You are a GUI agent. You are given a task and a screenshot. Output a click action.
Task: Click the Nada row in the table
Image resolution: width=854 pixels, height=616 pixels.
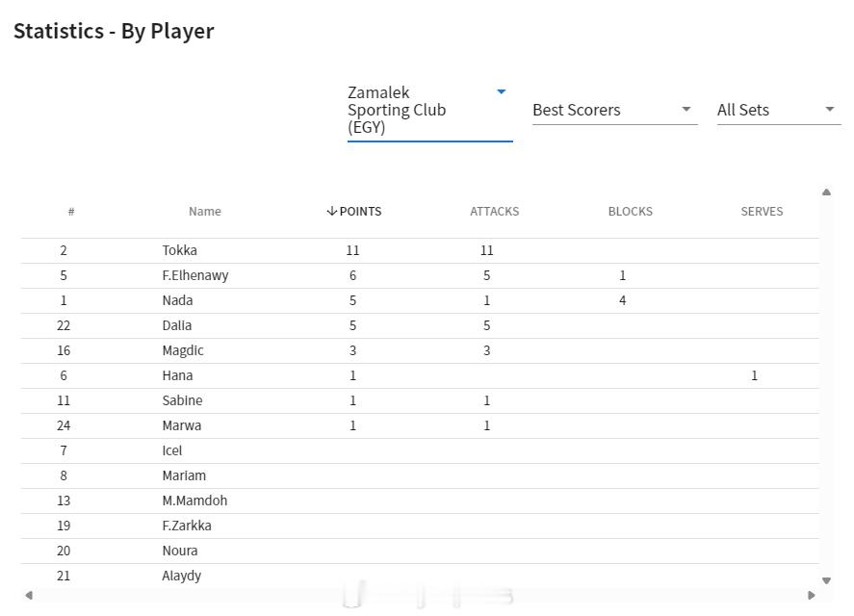pos(178,300)
